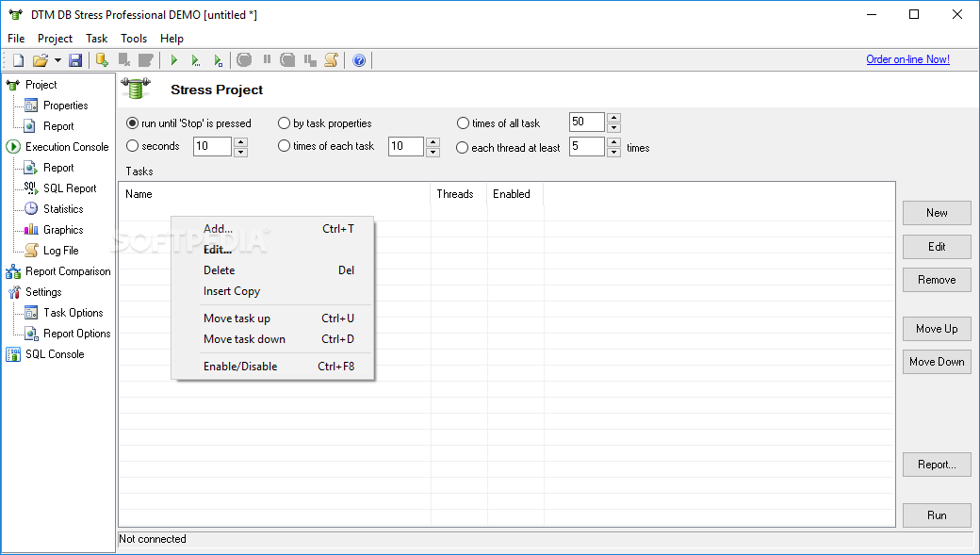Increase the seconds value with up arrow

tap(240, 142)
